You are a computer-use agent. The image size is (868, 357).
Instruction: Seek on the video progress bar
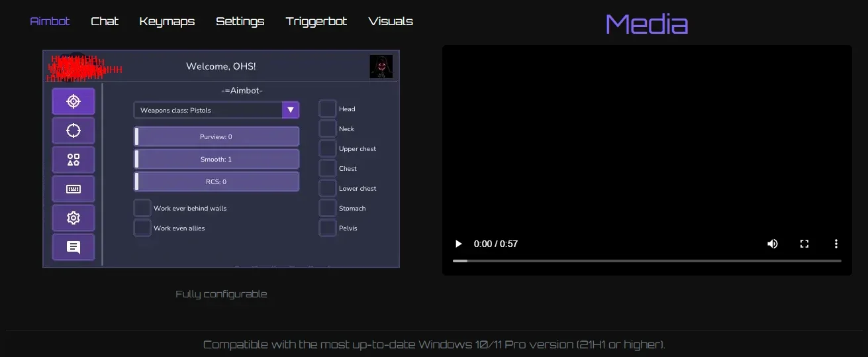647,261
